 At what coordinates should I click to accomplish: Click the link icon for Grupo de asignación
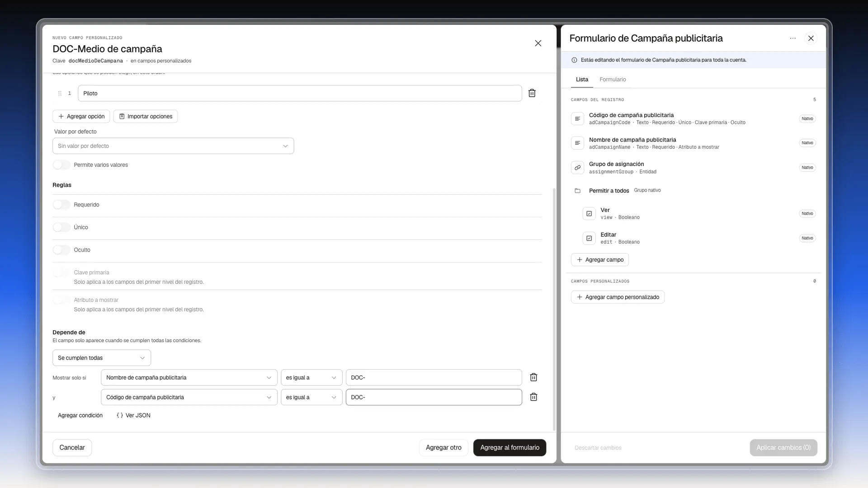577,168
